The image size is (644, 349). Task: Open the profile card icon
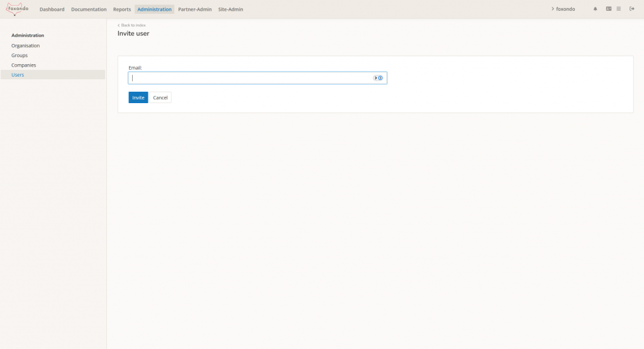(x=609, y=9)
